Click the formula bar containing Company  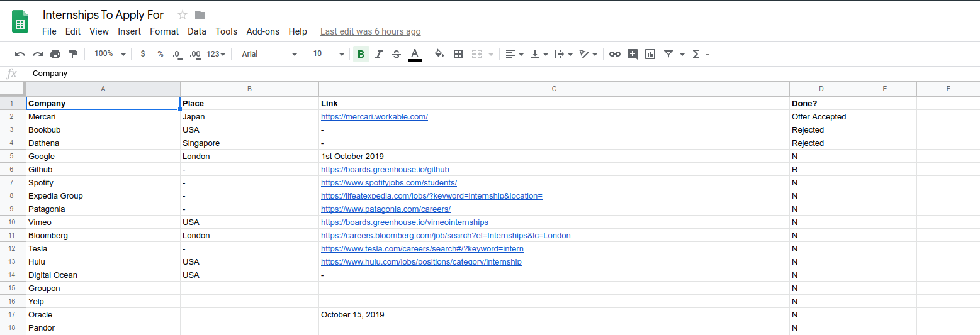[x=504, y=74]
